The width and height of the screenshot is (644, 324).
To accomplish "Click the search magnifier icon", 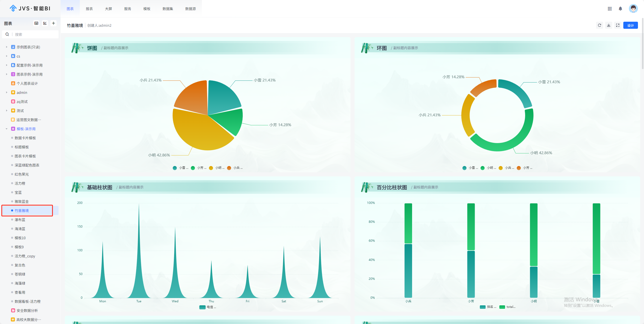I will [x=7, y=34].
